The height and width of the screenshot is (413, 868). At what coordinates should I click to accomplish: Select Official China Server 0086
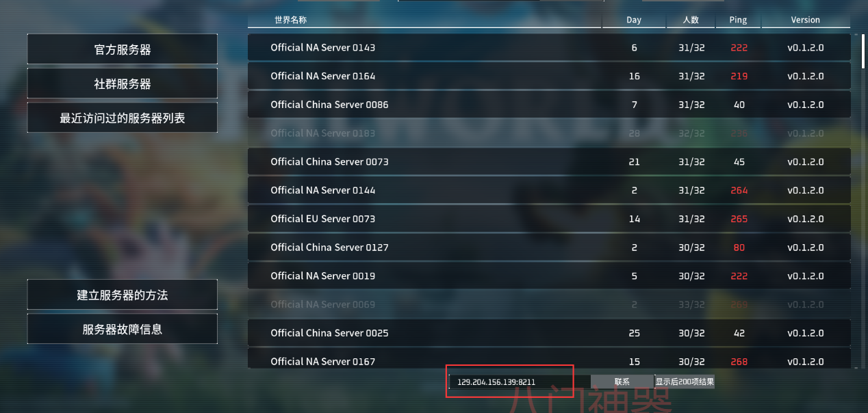(549, 105)
